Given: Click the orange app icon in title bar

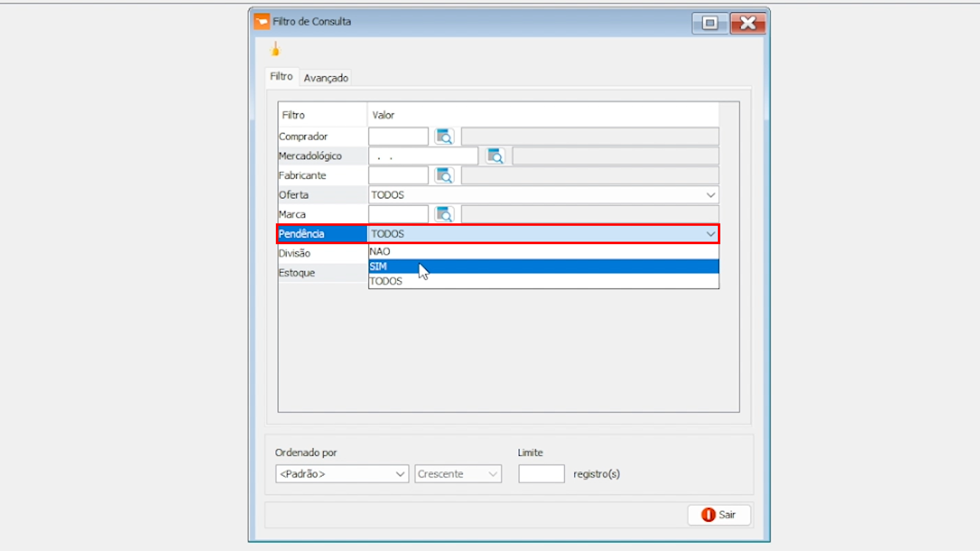Looking at the screenshot, I should point(262,21).
